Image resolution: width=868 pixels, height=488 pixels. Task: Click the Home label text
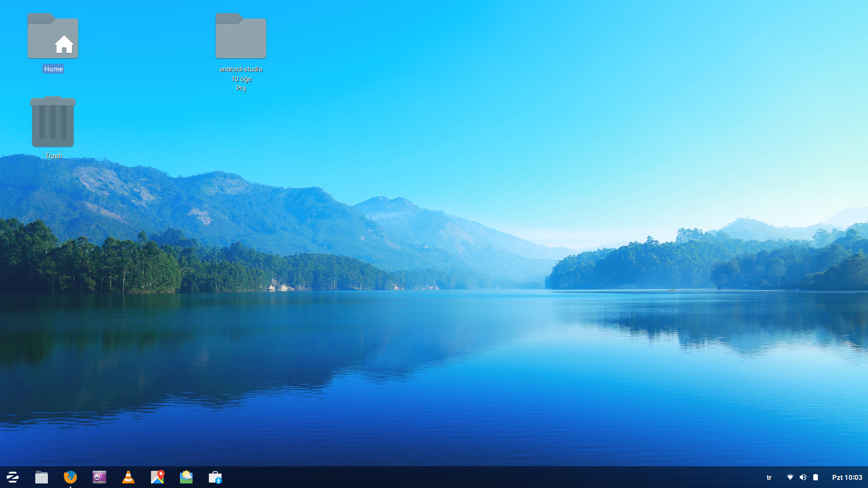tap(53, 69)
